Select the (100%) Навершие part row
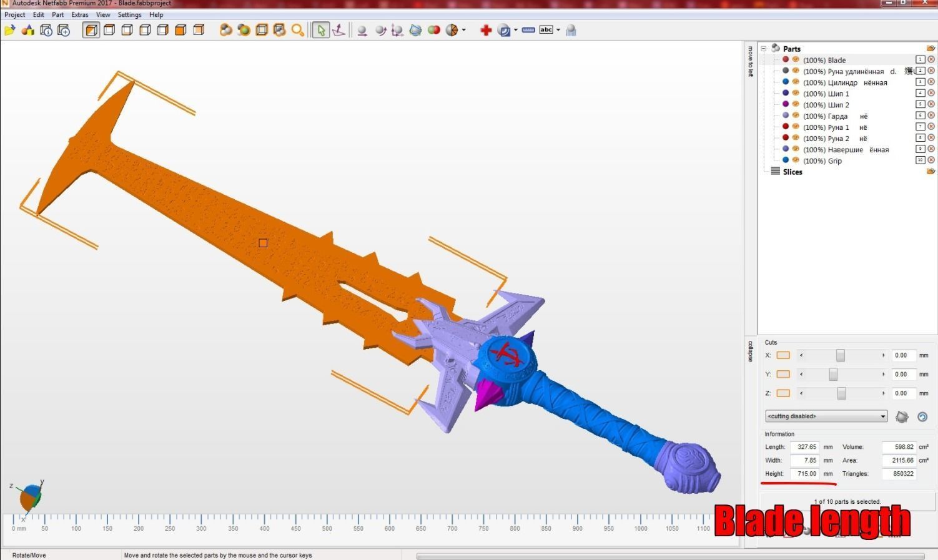Screen dimensions: 938x560 coord(846,149)
